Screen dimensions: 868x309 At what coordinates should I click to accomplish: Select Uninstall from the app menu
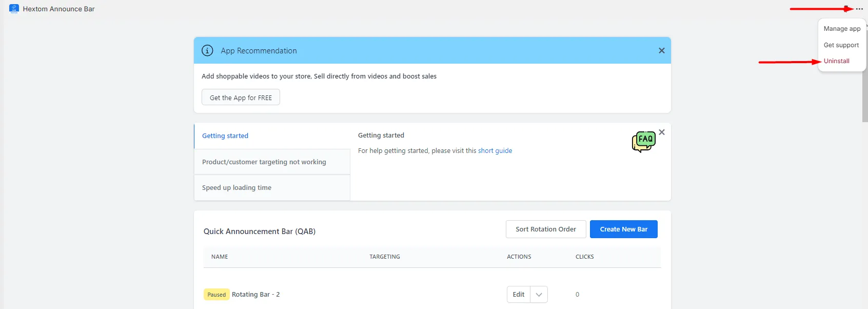(x=836, y=61)
